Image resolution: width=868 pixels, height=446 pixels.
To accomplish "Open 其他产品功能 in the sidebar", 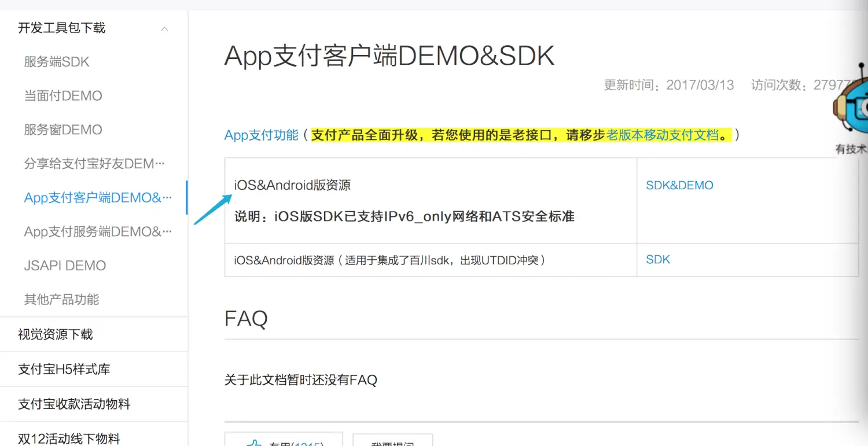I will [x=61, y=300].
